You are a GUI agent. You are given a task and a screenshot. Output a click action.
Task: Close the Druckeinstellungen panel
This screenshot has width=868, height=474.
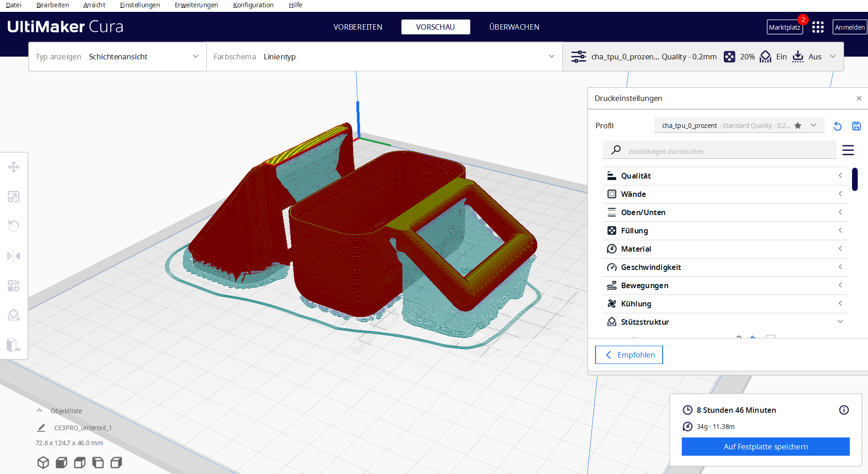pos(859,98)
